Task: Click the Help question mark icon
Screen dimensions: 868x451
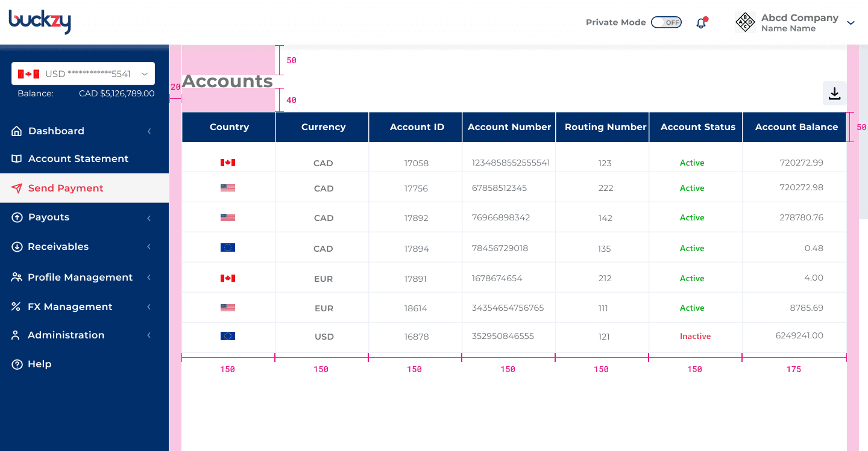Action: coord(17,364)
